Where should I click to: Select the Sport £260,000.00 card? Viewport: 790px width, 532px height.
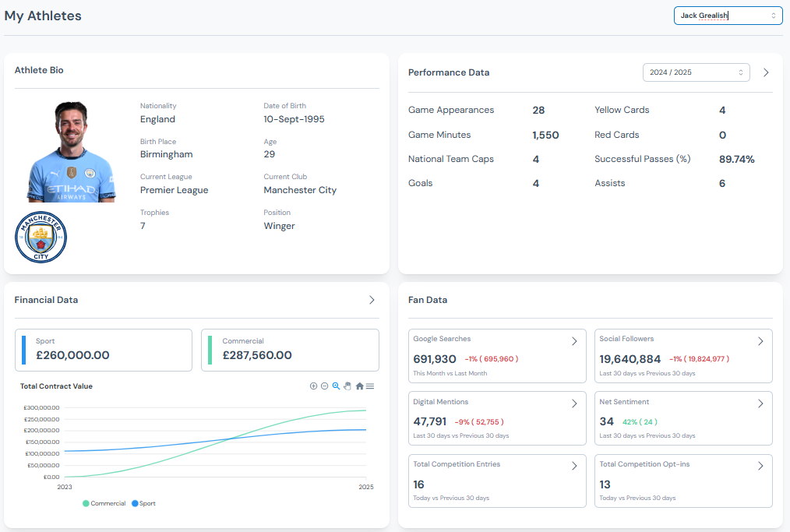[104, 351]
